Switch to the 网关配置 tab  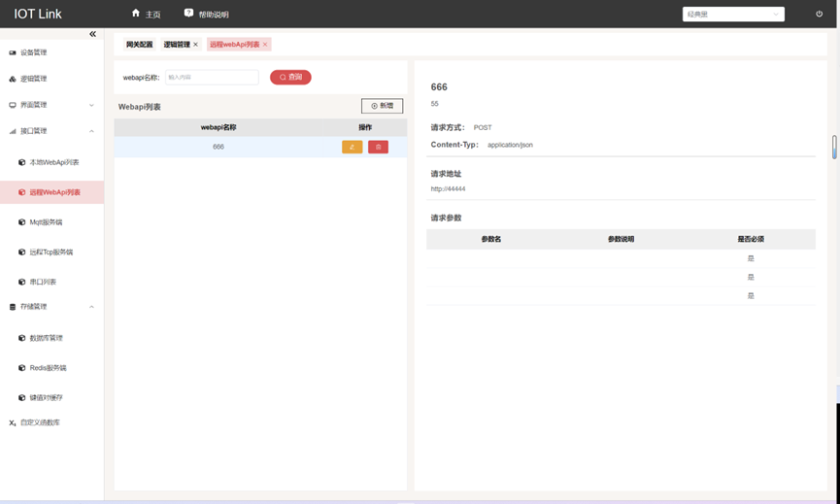point(139,45)
